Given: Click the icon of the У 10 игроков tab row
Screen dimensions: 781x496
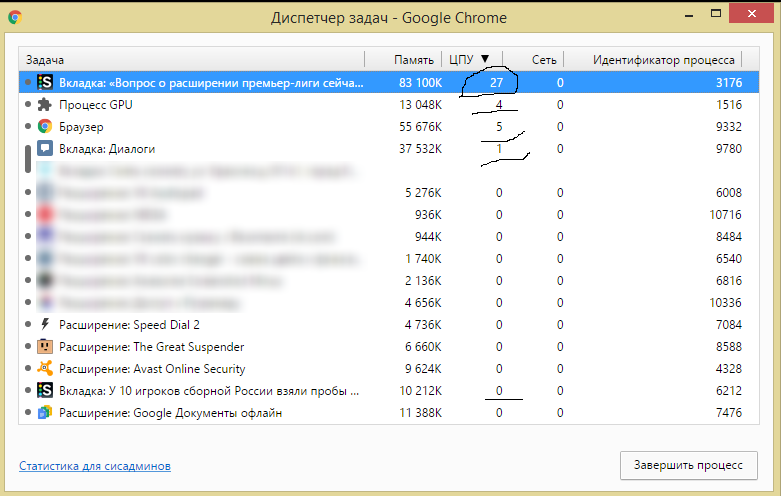Looking at the screenshot, I should coord(45,390).
